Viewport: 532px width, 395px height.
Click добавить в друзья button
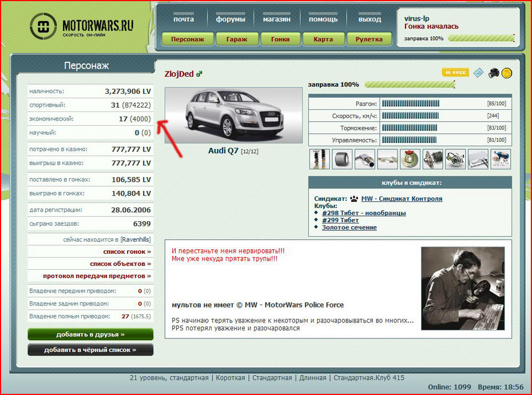pyautogui.click(x=90, y=334)
